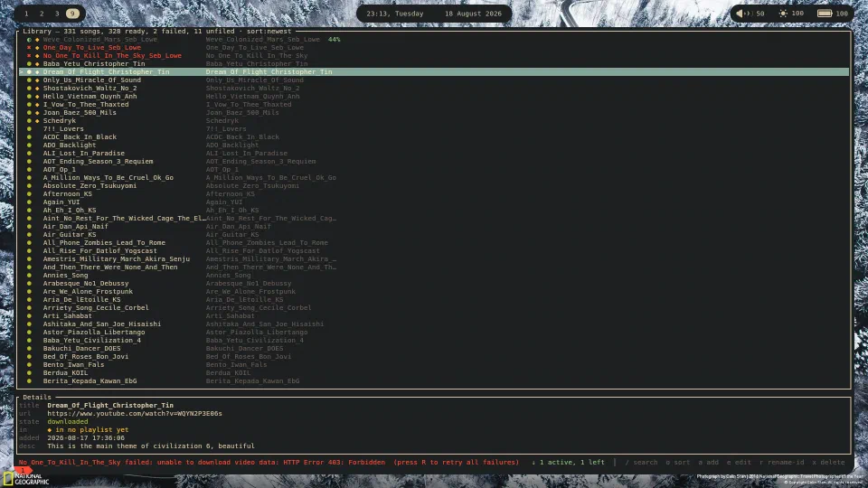868x488 pixels.
Task: Click the orange diamond beside Hello_Vietnam_Quynh_Anh
Action: point(38,97)
